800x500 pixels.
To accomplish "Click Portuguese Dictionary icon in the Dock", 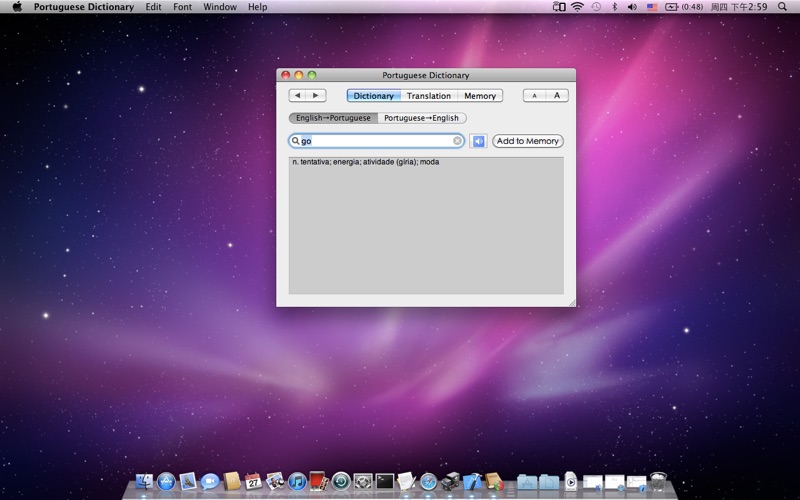I will coord(494,481).
